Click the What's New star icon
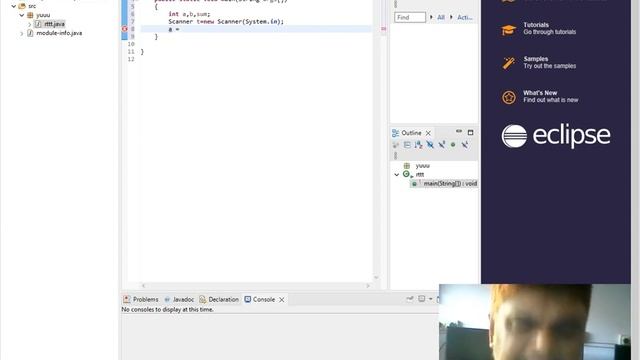This screenshot has width=640, height=360. tap(509, 98)
